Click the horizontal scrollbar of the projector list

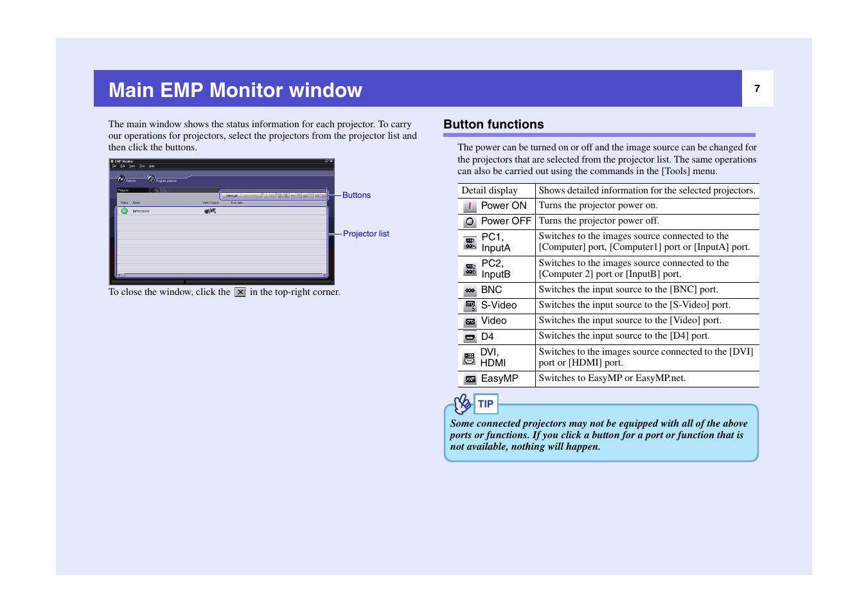point(222,275)
